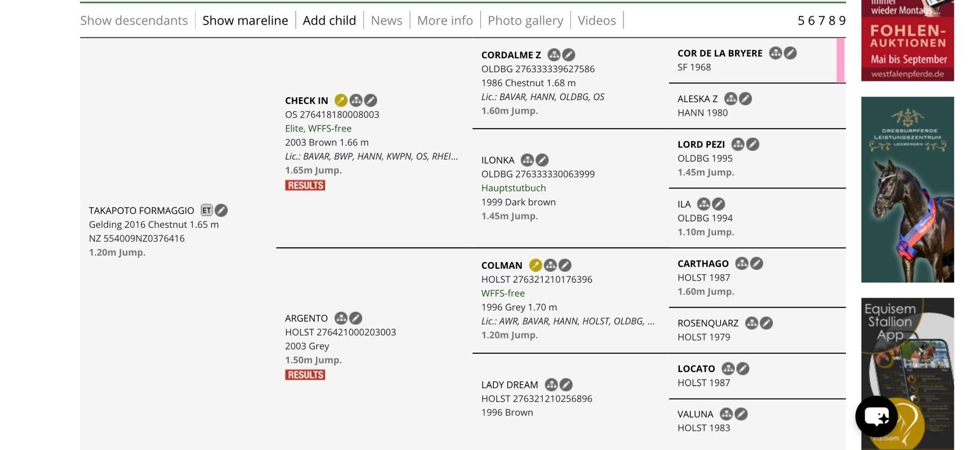Click the pedigree tree icon for Argento

pos(341,318)
